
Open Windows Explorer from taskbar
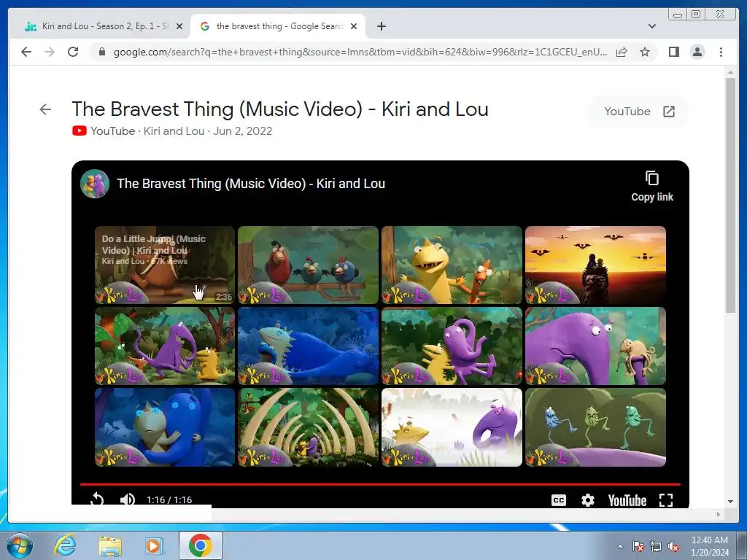point(109,545)
